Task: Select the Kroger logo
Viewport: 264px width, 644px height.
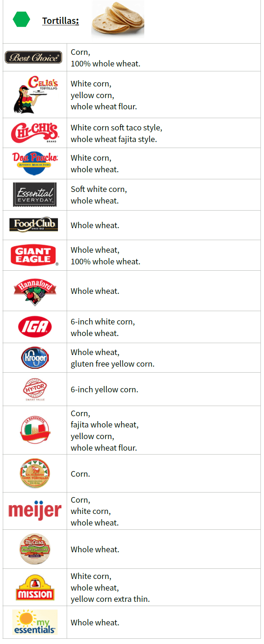Action: point(35,358)
